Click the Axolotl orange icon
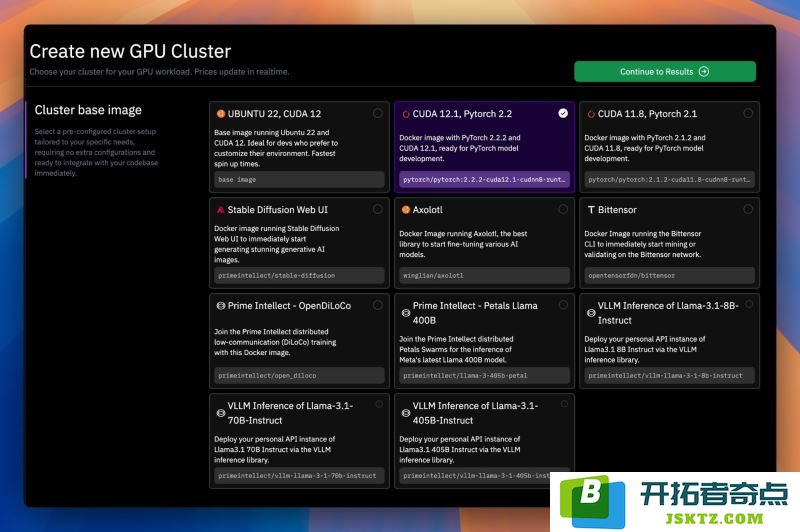 coord(406,210)
